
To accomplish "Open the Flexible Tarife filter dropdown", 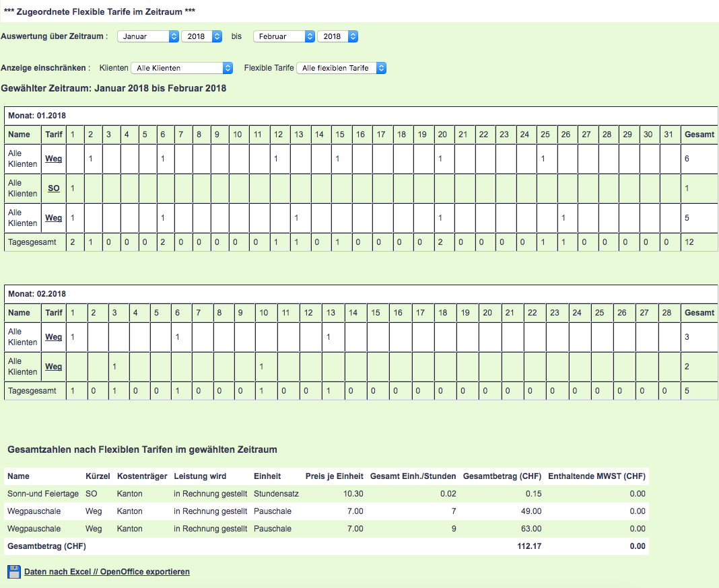I will 341,68.
